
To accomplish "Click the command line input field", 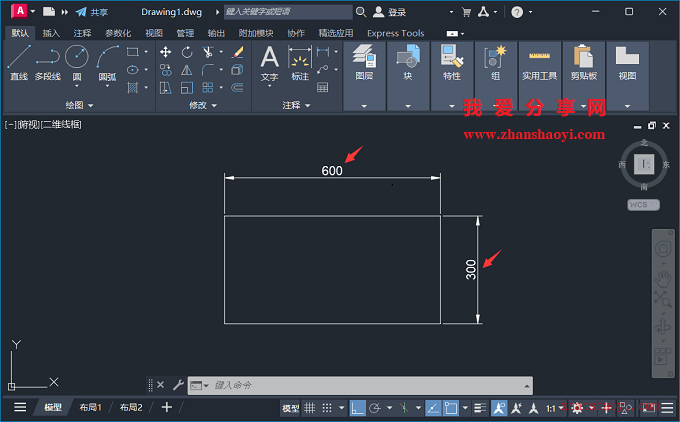I will [x=367, y=385].
